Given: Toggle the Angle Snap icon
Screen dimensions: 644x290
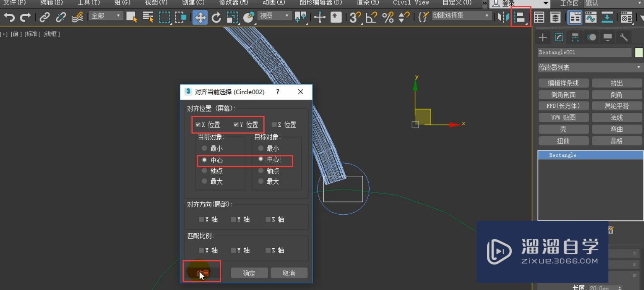Looking at the screenshot, I should pyautogui.click(x=371, y=17).
